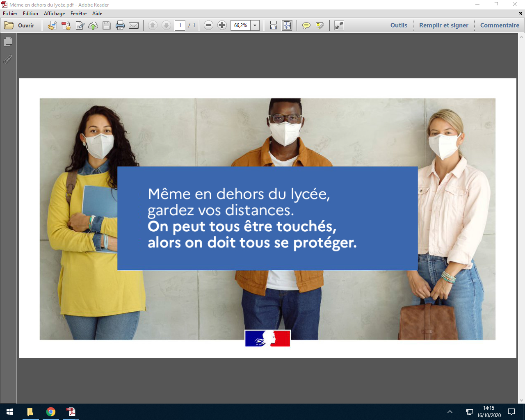Open the Fichier menu
525x420 pixels.
10,14
